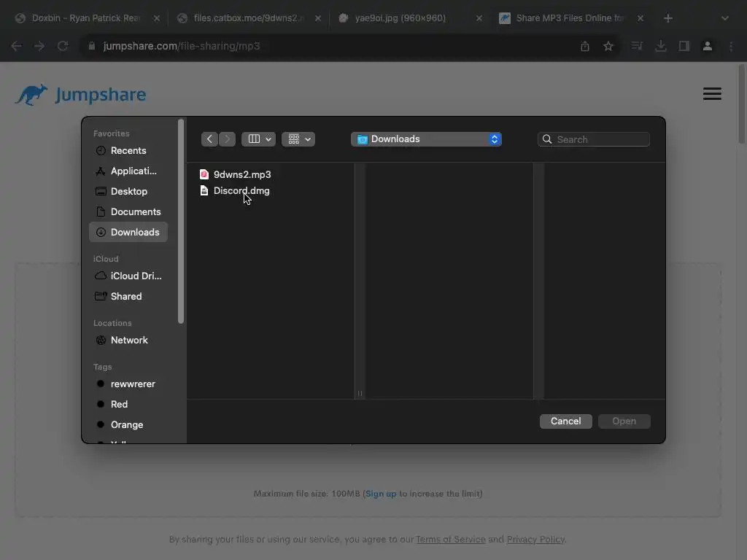Open Documents in sidebar
Image resolution: width=747 pixels, height=560 pixels.
click(128, 212)
